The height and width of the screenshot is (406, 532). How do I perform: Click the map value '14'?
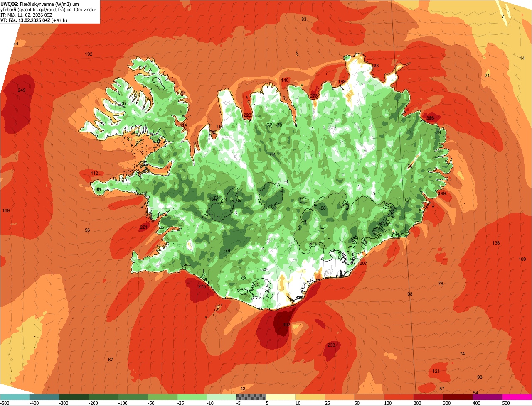tap(522, 58)
